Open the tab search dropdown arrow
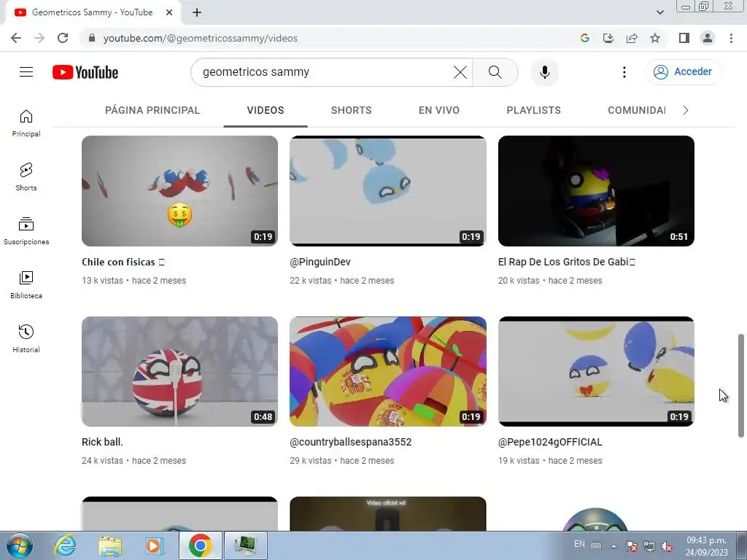747x560 pixels. (659, 12)
